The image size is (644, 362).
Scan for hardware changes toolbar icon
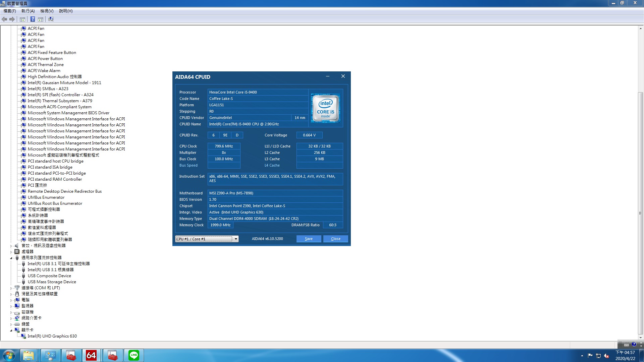(x=51, y=19)
